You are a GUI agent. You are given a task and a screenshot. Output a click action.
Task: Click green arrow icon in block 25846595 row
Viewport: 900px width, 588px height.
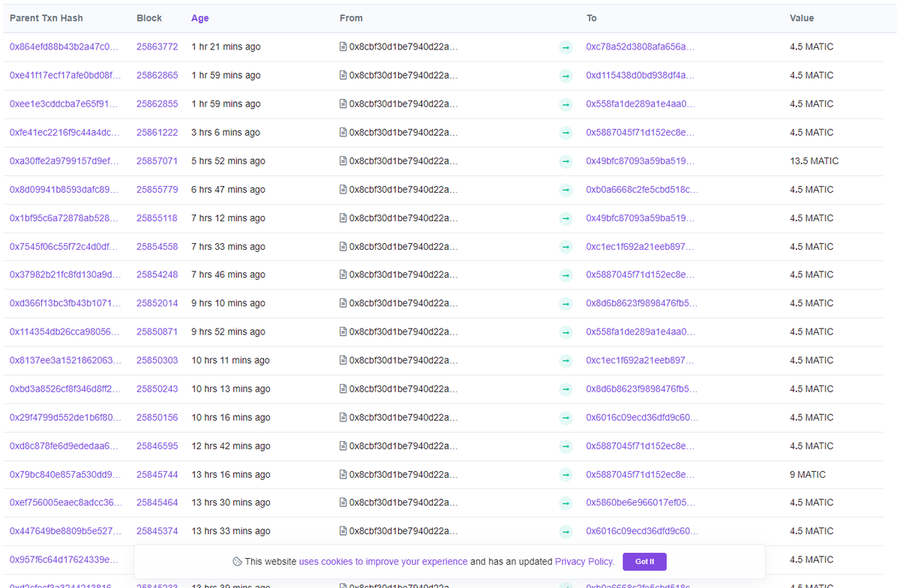pyautogui.click(x=566, y=446)
